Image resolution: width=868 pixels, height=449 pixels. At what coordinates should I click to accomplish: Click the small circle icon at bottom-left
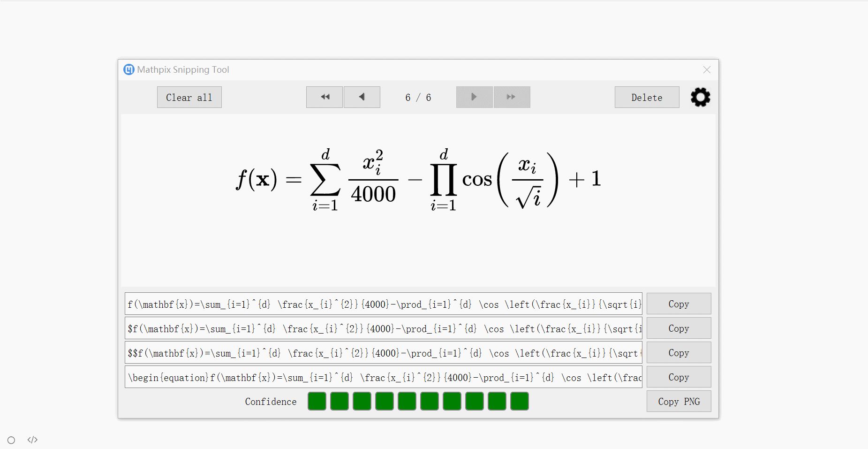click(11, 440)
